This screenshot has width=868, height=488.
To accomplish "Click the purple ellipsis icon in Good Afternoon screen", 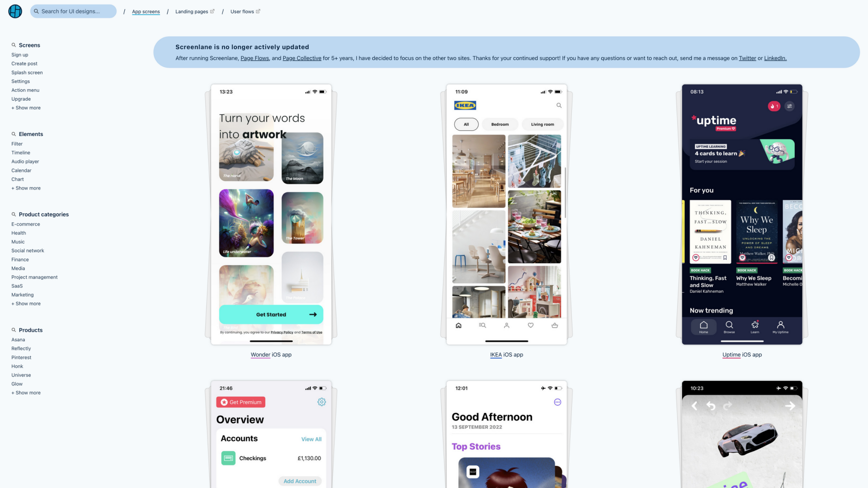I will [557, 402].
